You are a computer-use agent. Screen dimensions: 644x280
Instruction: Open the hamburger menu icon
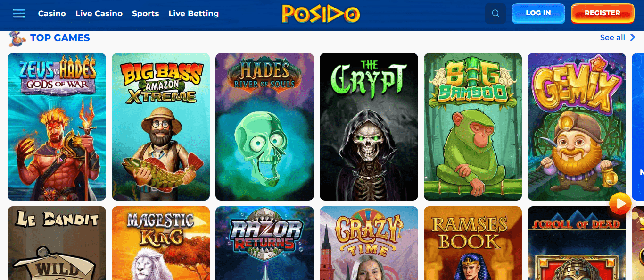(19, 13)
